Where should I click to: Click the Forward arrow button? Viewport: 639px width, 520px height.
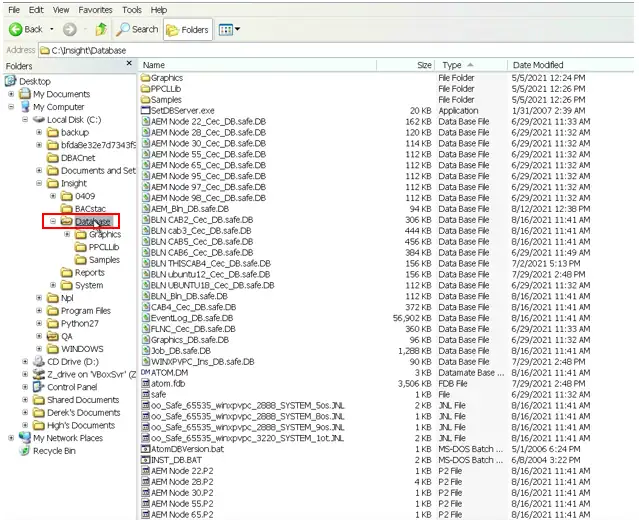(x=70, y=29)
